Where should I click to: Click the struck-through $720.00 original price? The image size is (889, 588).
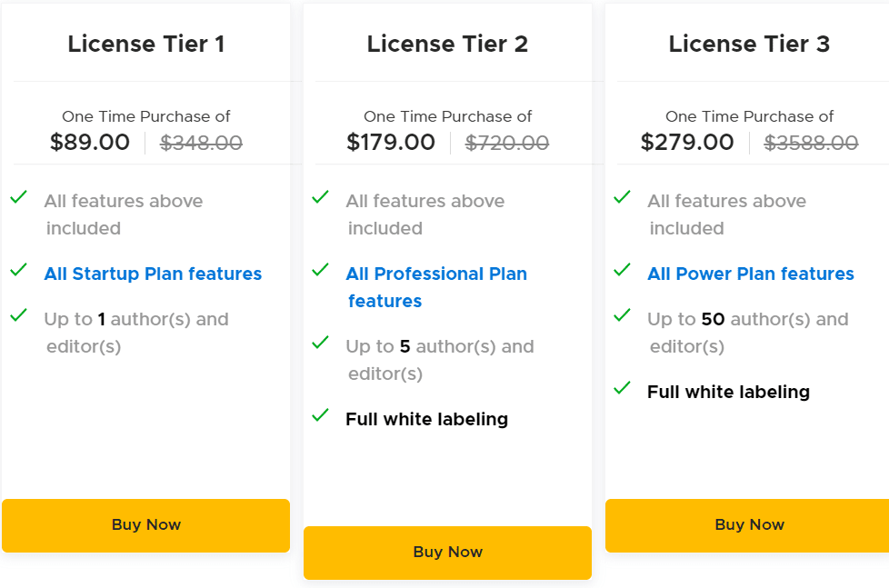tap(507, 143)
